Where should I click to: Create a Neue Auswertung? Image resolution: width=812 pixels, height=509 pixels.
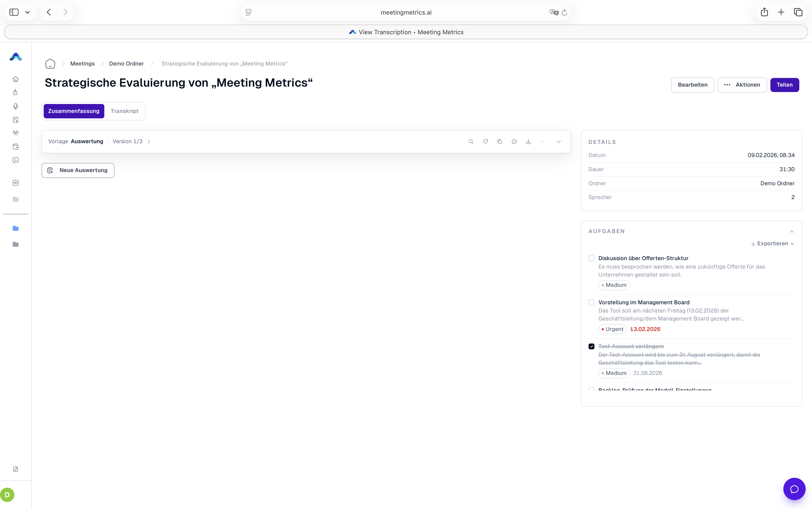pos(78,170)
